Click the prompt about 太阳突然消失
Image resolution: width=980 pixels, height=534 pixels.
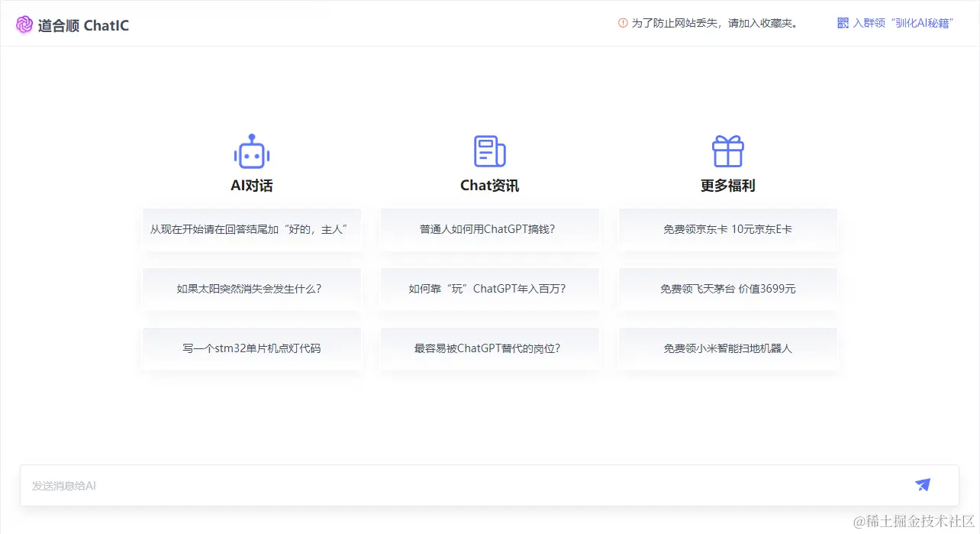pos(251,289)
